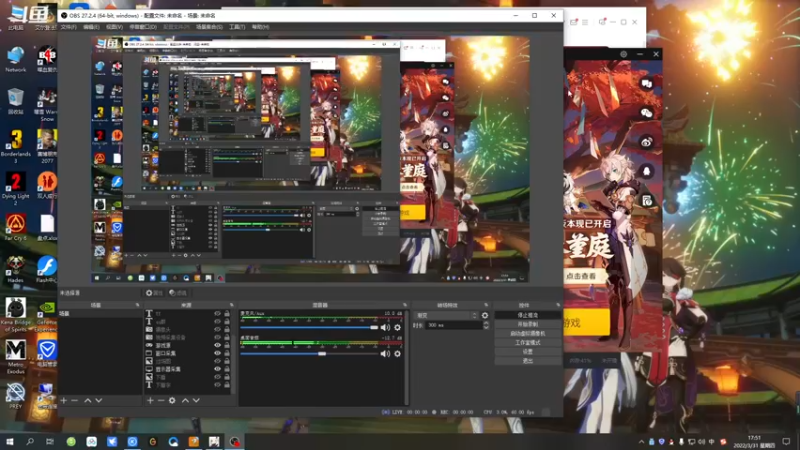
Task: Open 场景集合(S) menu
Action: point(209,27)
